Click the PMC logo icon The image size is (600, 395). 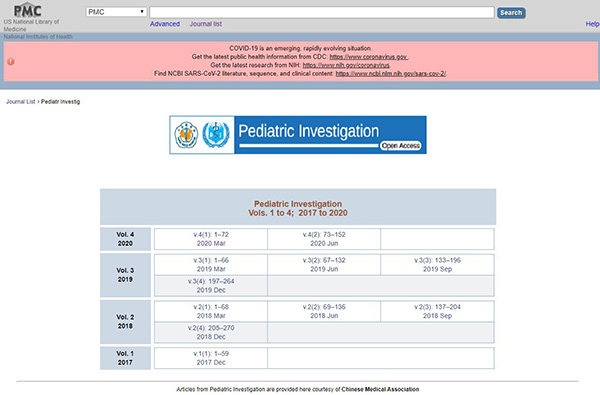coord(27,10)
